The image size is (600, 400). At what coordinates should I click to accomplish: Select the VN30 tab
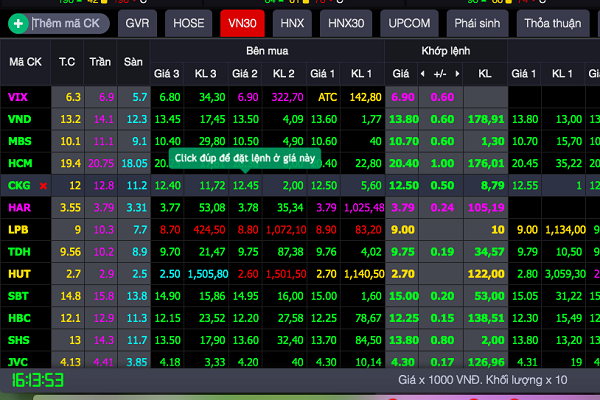click(x=243, y=21)
